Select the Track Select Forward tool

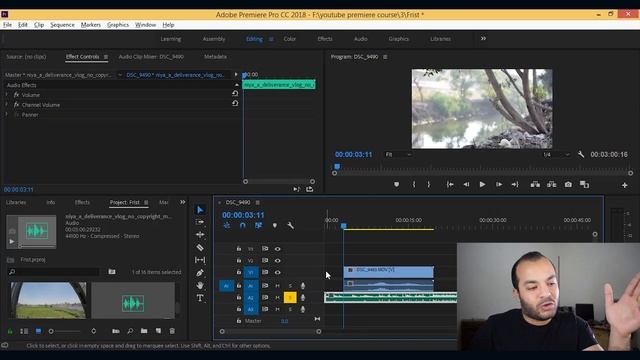(200, 222)
